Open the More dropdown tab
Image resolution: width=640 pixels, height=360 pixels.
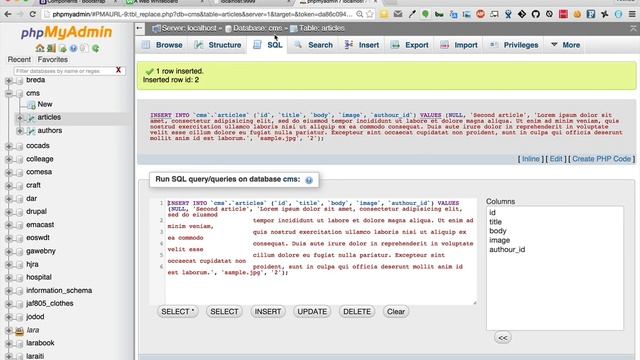click(x=565, y=45)
